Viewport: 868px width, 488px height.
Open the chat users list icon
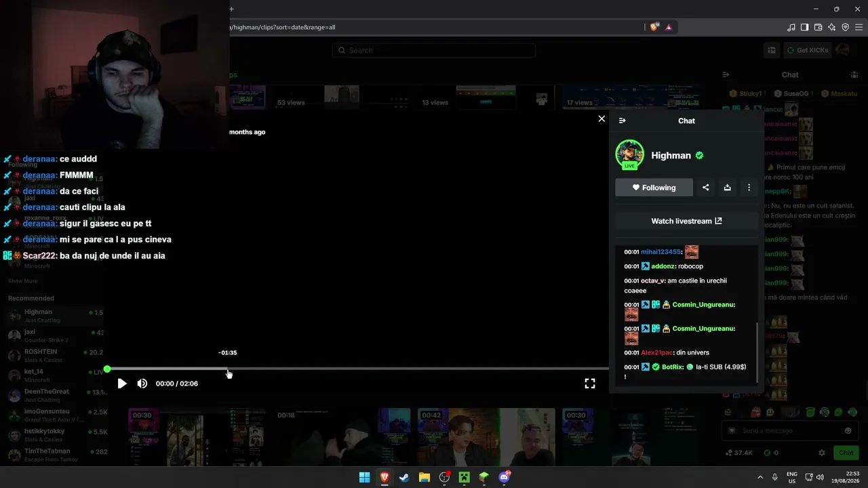point(854,75)
